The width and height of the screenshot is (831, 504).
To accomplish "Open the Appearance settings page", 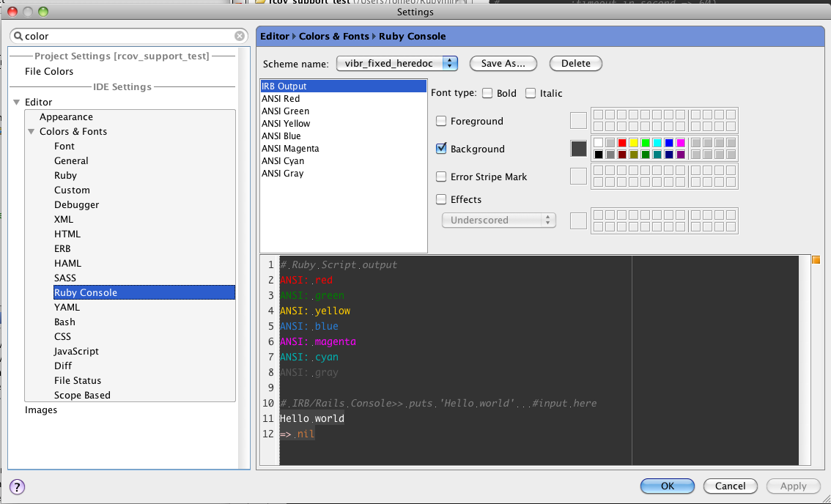I will tap(66, 117).
